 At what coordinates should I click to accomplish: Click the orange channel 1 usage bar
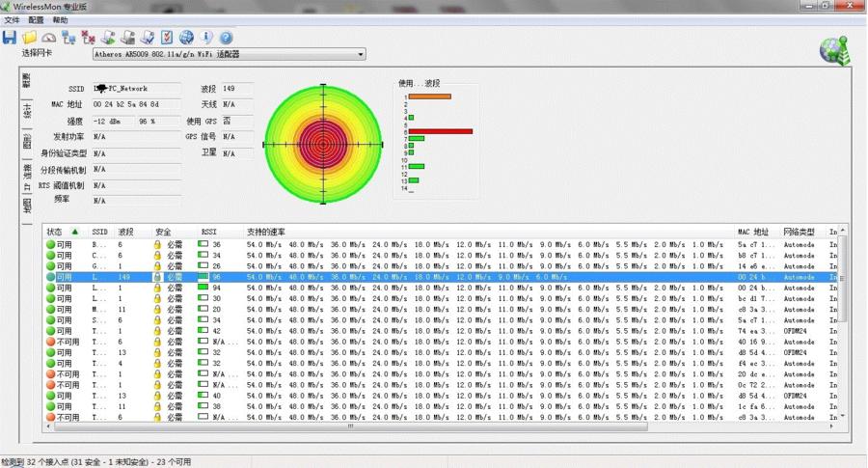click(430, 96)
